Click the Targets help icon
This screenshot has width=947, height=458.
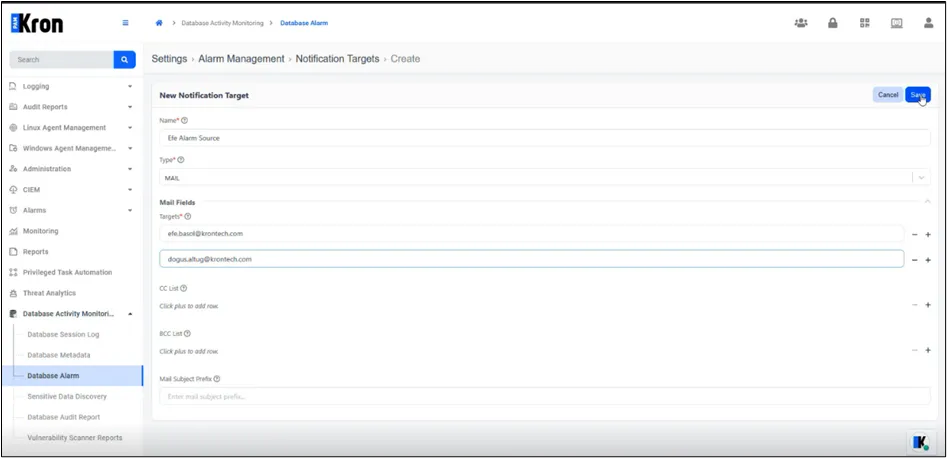(x=188, y=216)
